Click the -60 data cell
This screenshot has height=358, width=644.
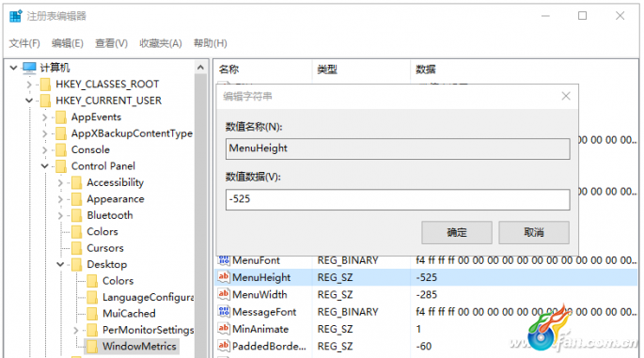(424, 347)
